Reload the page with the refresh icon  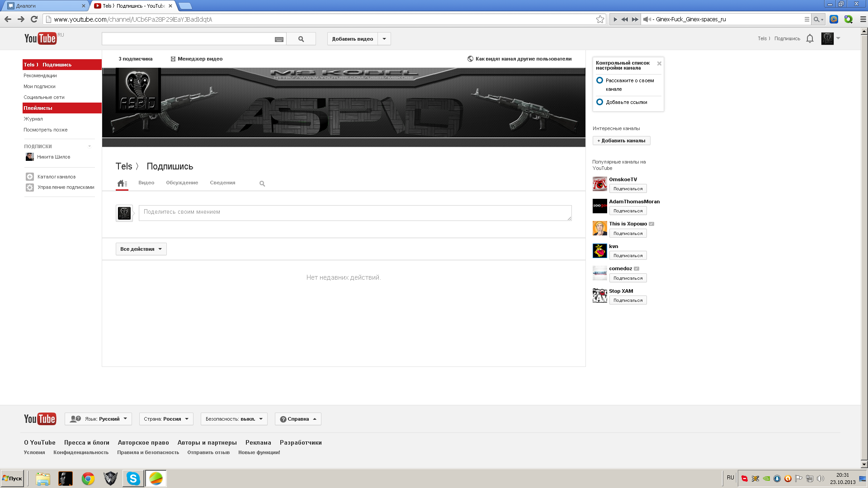(34, 19)
